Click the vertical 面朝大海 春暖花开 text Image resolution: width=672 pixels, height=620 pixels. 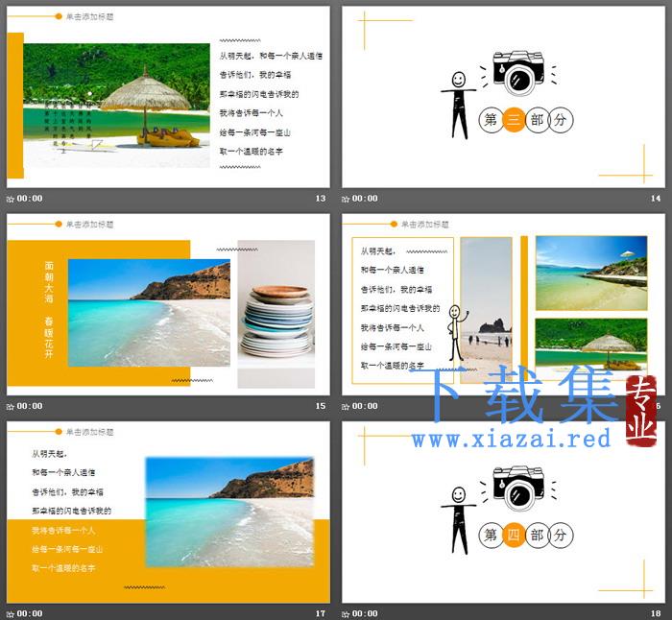coord(49,309)
